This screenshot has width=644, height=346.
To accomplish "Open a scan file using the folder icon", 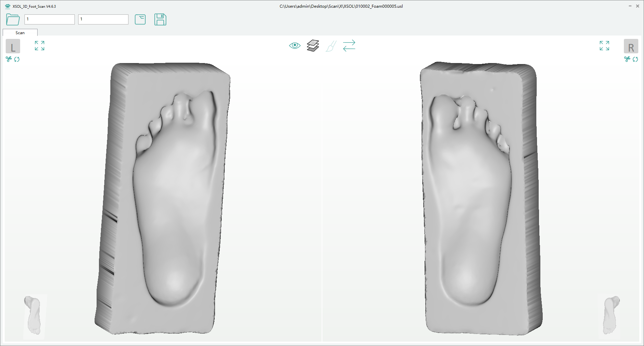I will coord(12,20).
